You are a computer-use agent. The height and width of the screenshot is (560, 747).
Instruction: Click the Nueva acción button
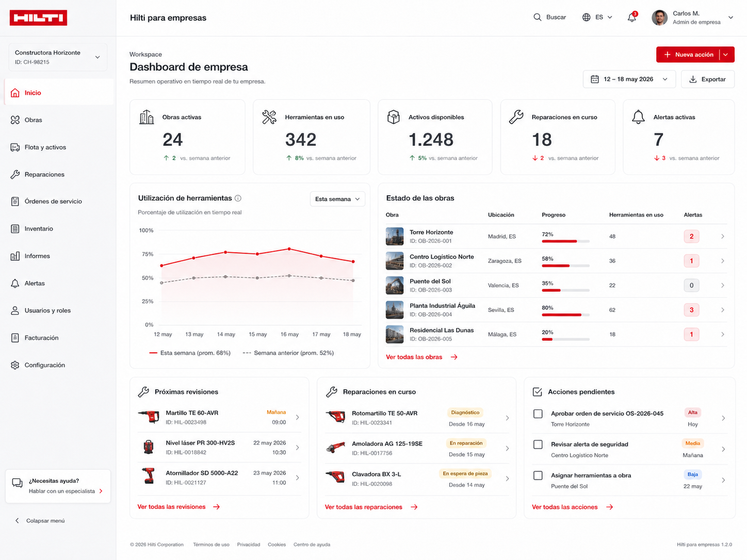688,55
